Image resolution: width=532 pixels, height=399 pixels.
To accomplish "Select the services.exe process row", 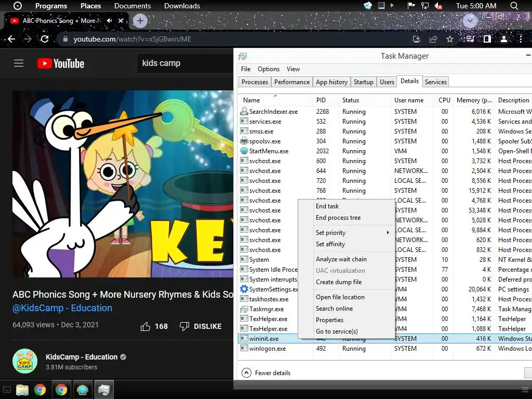I will [x=385, y=122].
